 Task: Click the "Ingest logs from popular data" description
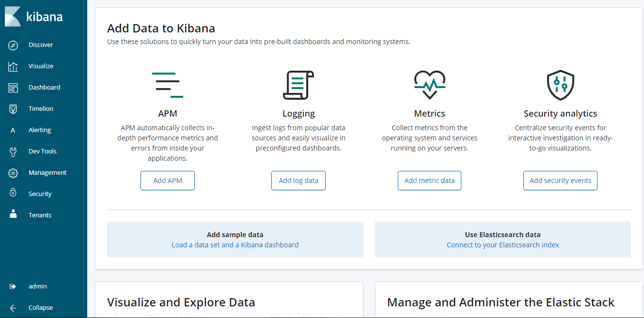(x=298, y=138)
